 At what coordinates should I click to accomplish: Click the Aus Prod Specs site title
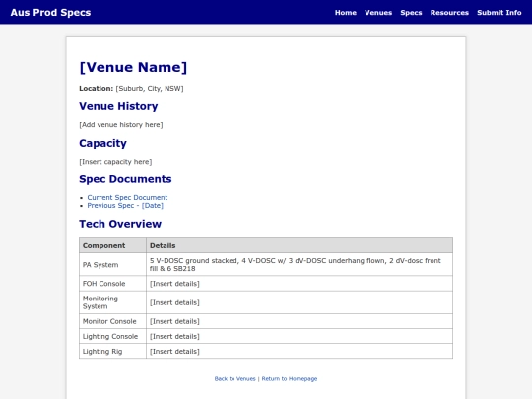tap(50, 13)
